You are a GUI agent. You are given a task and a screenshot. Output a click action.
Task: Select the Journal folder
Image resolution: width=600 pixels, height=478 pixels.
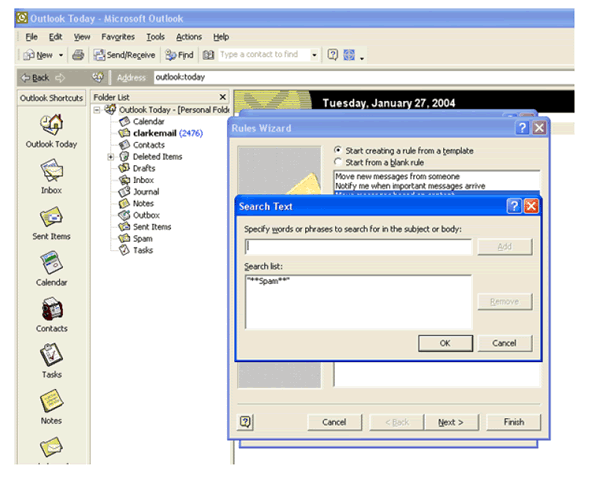click(x=146, y=192)
